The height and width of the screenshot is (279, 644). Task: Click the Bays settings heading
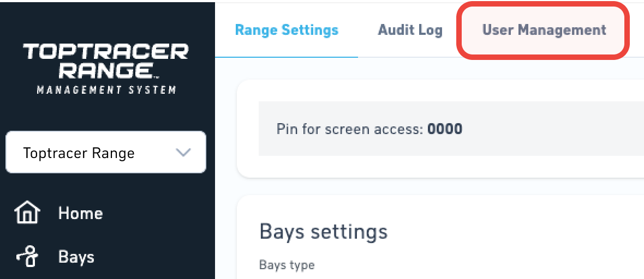324,232
